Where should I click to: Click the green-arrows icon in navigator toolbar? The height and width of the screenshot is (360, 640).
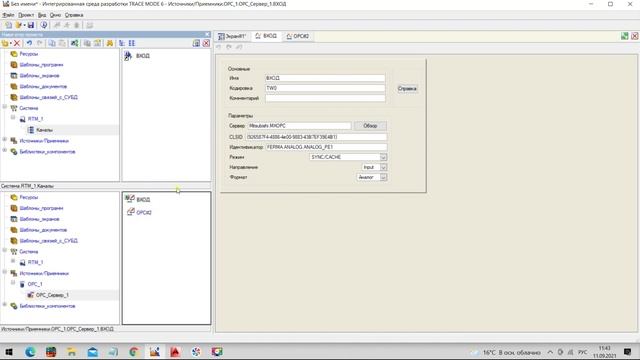click(74, 43)
